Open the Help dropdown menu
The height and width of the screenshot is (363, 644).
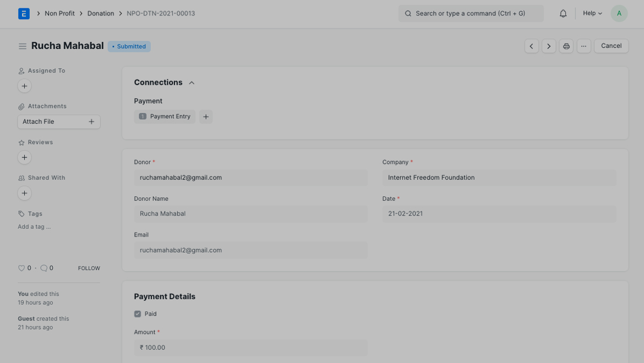[592, 13]
